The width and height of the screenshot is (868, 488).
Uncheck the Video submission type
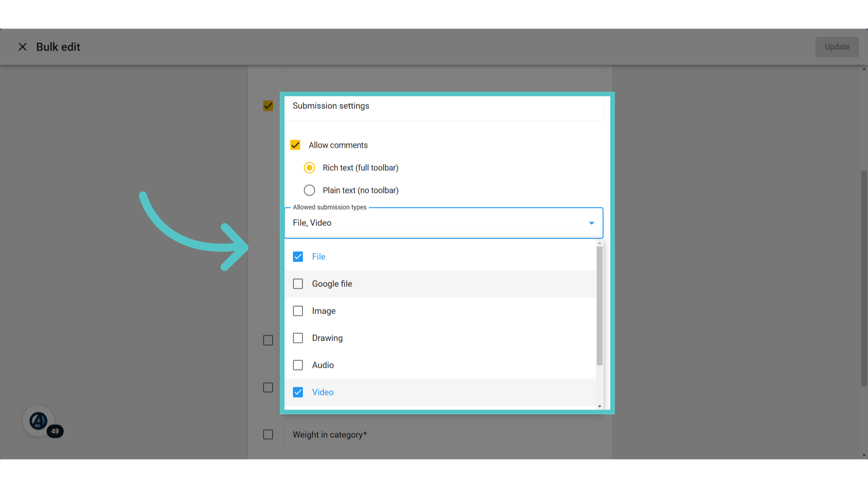pos(298,392)
